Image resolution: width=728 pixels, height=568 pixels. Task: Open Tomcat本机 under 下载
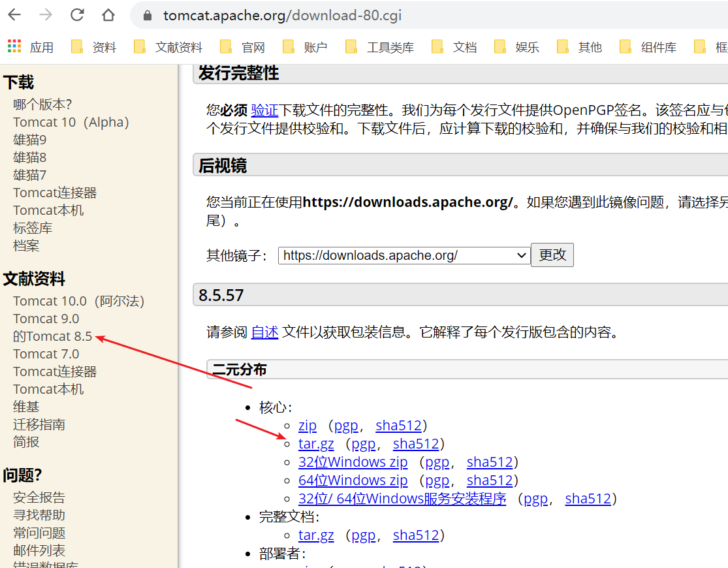[x=48, y=210]
